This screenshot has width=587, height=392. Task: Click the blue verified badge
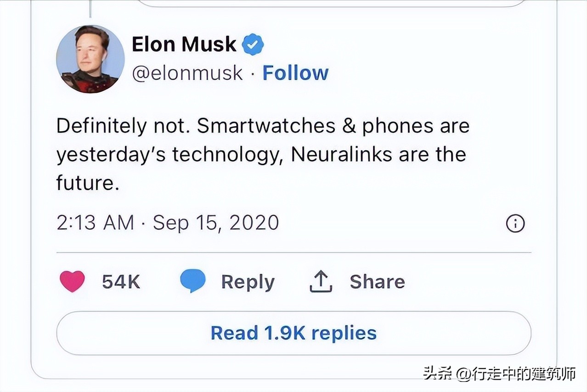[x=253, y=45]
